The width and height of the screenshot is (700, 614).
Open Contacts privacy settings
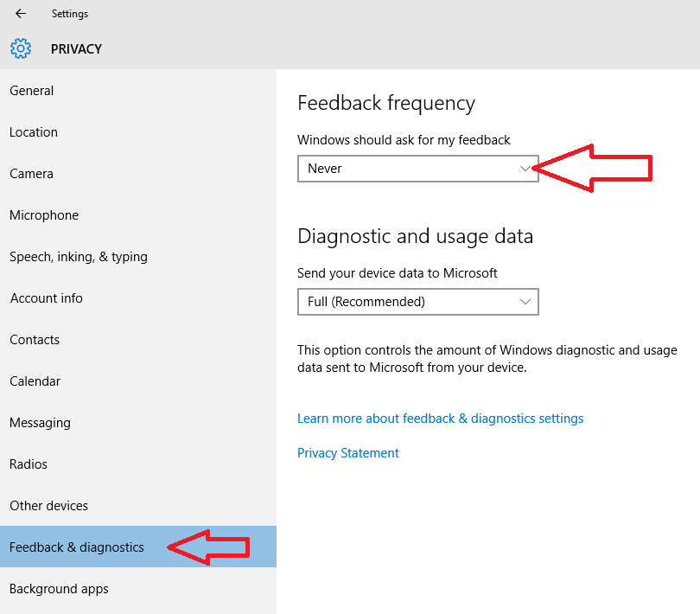138,340
